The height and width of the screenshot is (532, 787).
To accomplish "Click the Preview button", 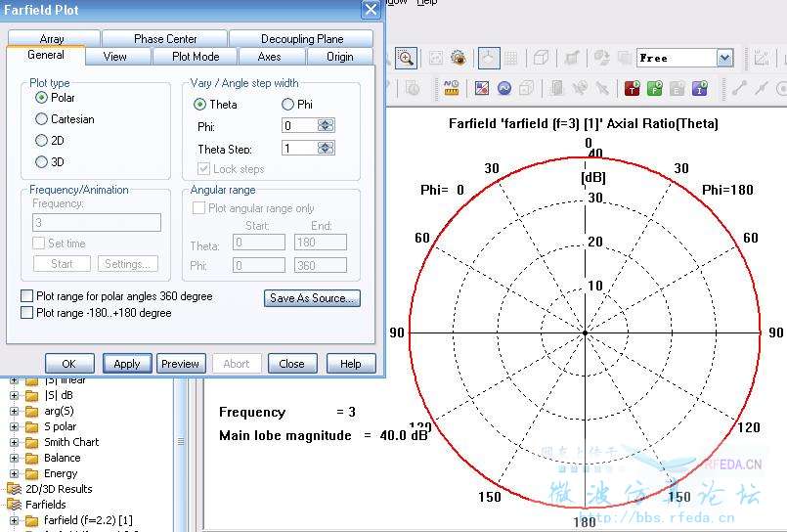I will tap(181, 364).
